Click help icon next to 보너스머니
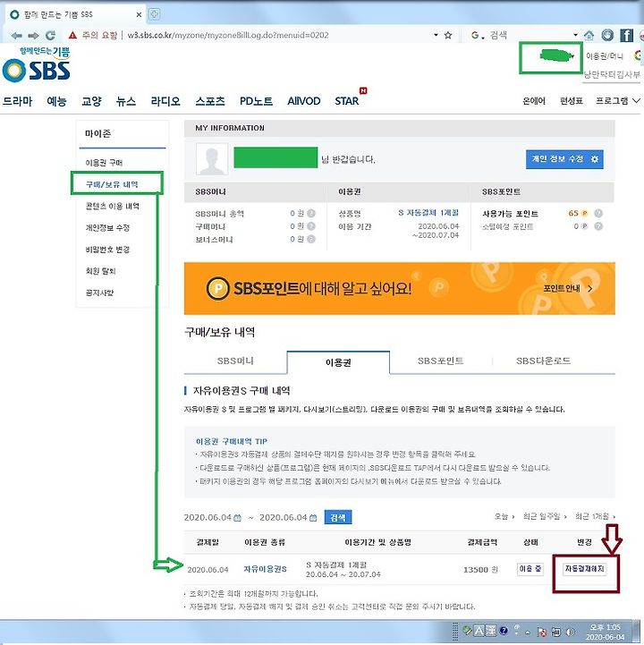The height and width of the screenshot is (645, 644). 311,239
